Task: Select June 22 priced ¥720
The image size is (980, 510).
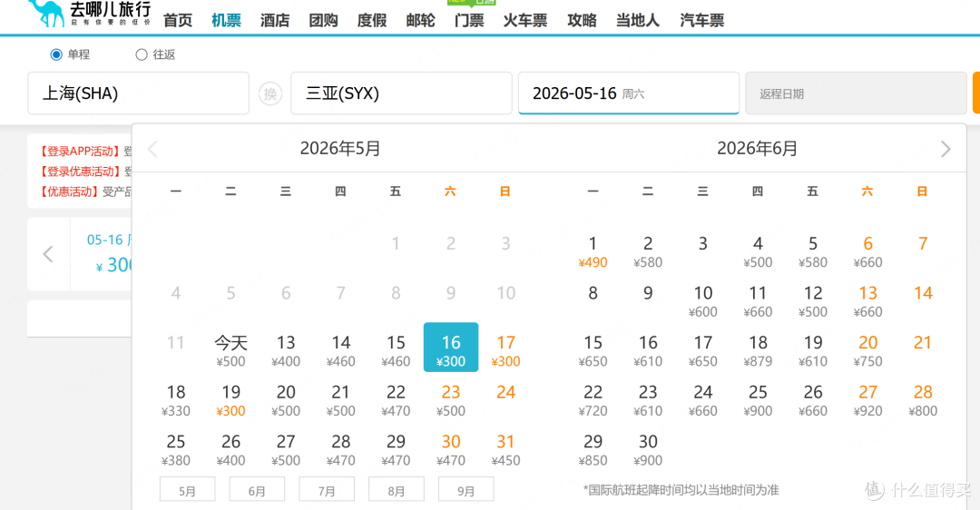Action: [593, 400]
